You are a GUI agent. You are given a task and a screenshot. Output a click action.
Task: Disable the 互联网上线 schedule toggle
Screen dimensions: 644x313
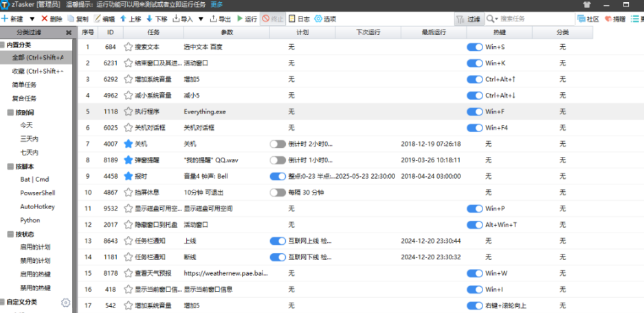pos(278,241)
